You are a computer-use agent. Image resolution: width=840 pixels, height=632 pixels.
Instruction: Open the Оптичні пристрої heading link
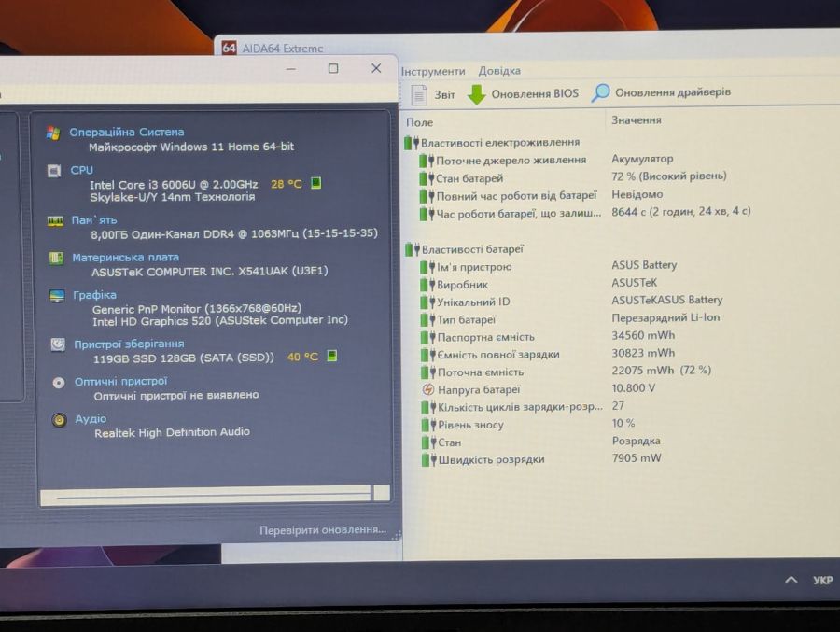coord(120,381)
